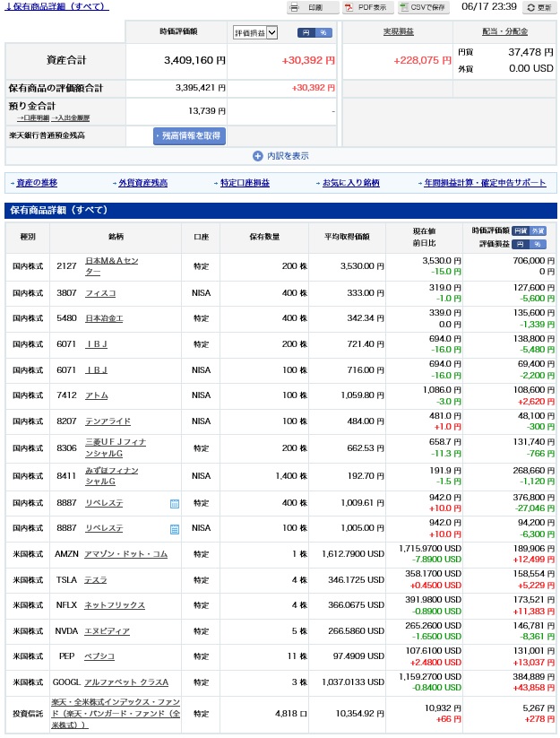560x738 pixels.
Task: Open the 評価損益 dropdown in the summary
Action: [255, 32]
